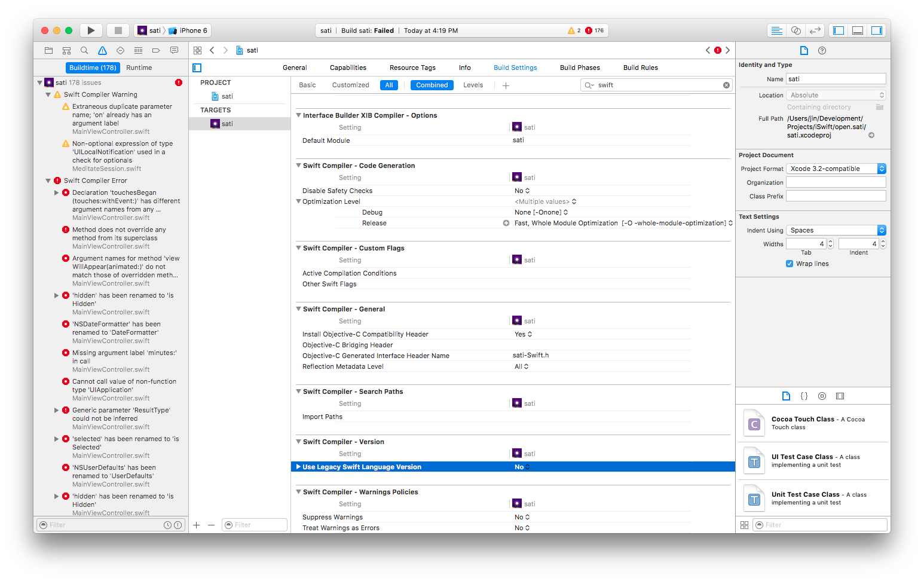Collapse the Optimization Level setting

299,201
